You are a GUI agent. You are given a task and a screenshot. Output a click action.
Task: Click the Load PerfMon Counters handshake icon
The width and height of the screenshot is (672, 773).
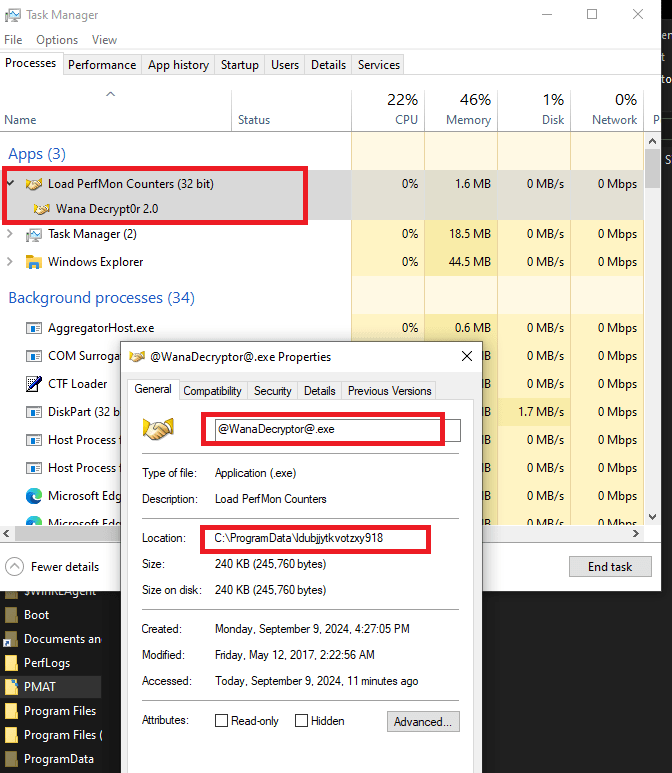[34, 184]
